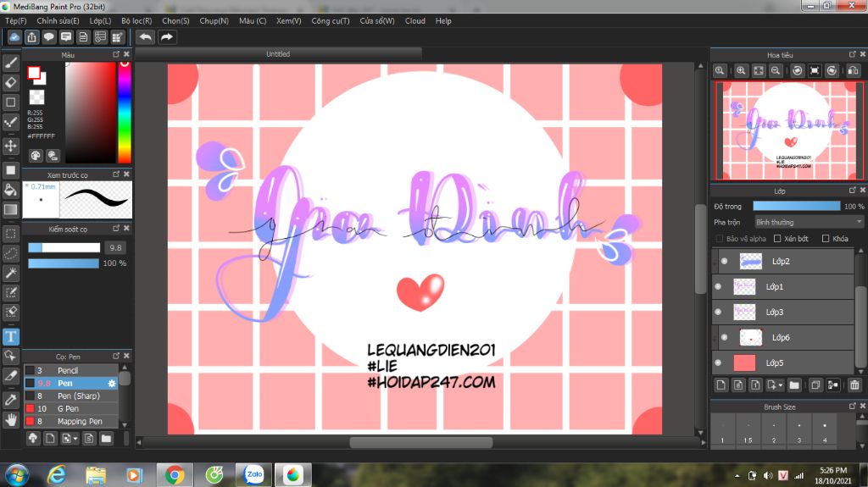This screenshot has height=487, width=868.
Task: Click brush list scroll-up arrow
Action: point(125,368)
